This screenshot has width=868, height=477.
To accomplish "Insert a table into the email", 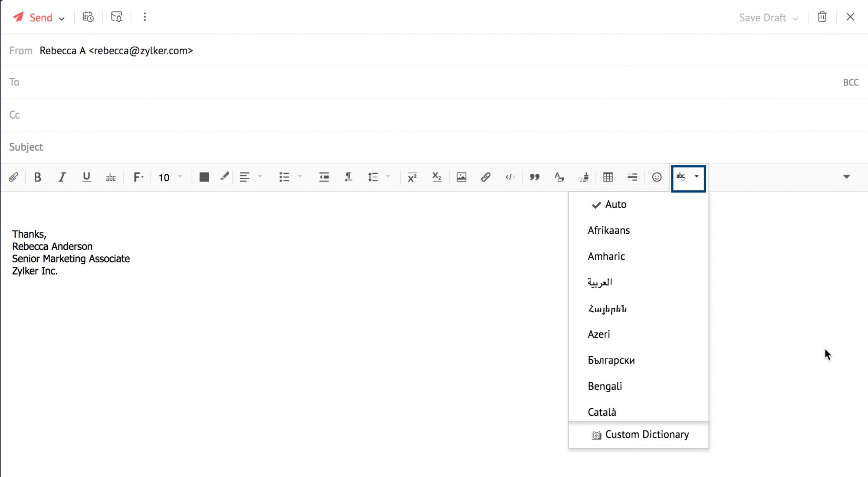I will 608,177.
